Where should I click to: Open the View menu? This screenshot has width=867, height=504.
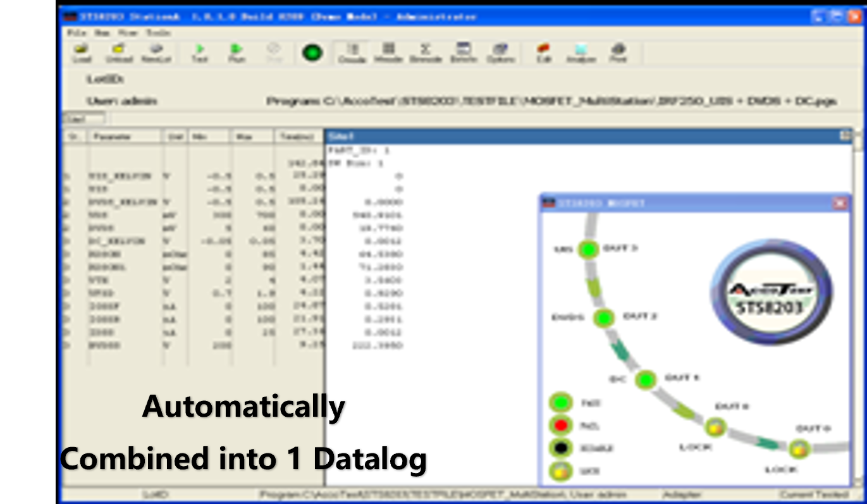[x=128, y=32]
